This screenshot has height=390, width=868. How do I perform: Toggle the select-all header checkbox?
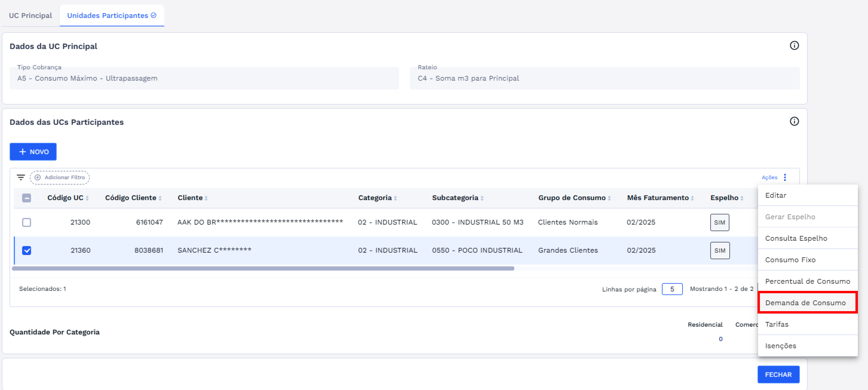(x=27, y=198)
